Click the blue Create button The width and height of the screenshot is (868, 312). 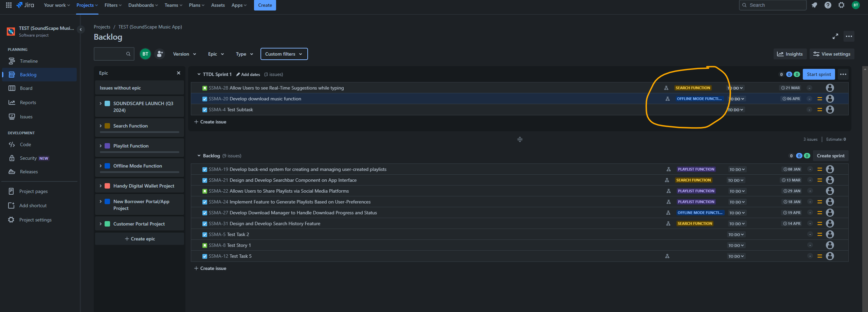tap(265, 5)
